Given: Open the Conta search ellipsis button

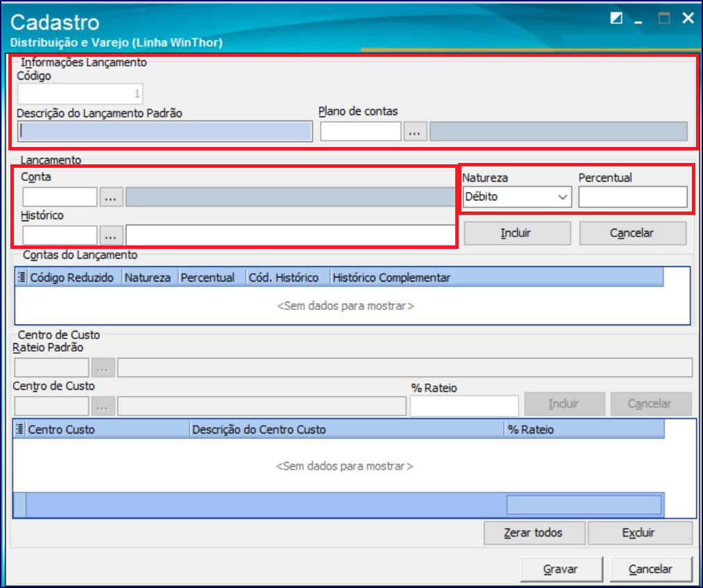Looking at the screenshot, I should [x=111, y=197].
